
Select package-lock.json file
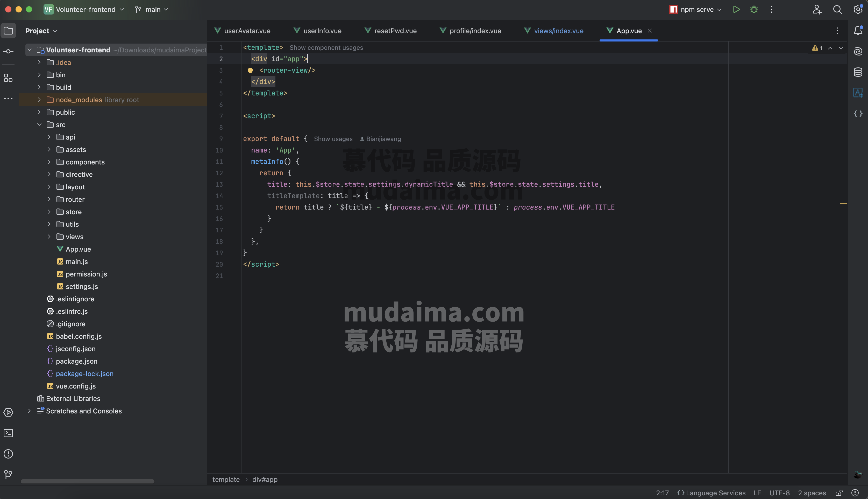84,374
